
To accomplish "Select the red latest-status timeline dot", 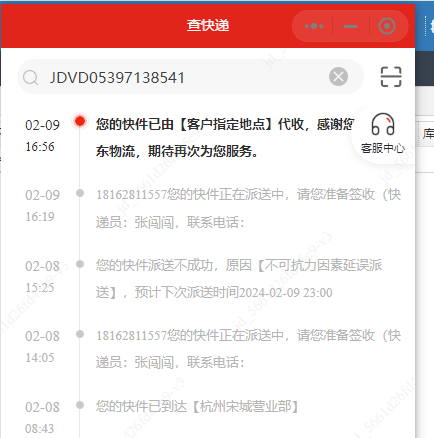I will coord(80,121).
